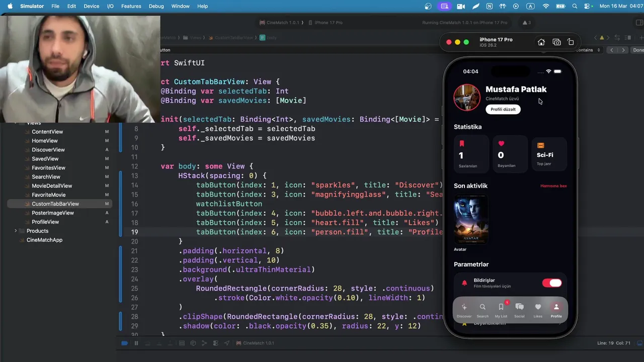The height and width of the screenshot is (362, 644).
Task: Pause program execution in debug bar
Action: (x=136, y=343)
